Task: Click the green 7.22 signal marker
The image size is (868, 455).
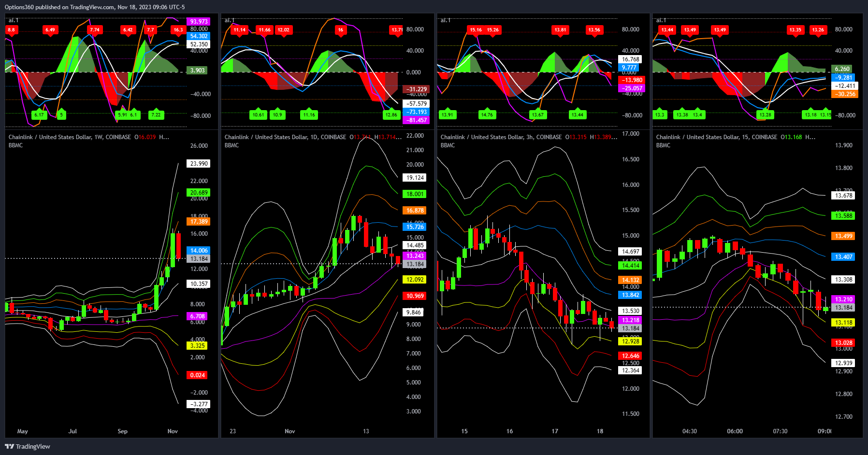Action: click(156, 114)
